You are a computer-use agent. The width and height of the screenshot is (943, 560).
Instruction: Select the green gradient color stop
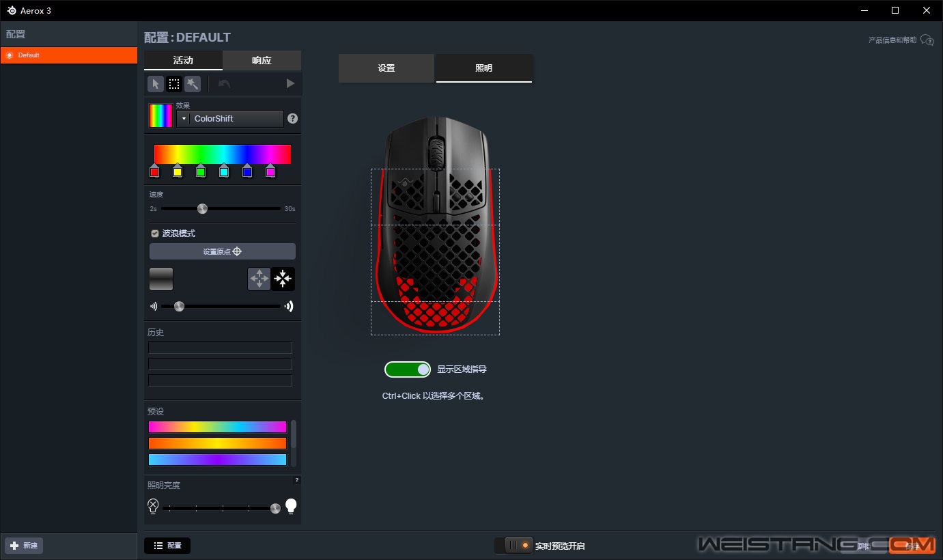201,171
